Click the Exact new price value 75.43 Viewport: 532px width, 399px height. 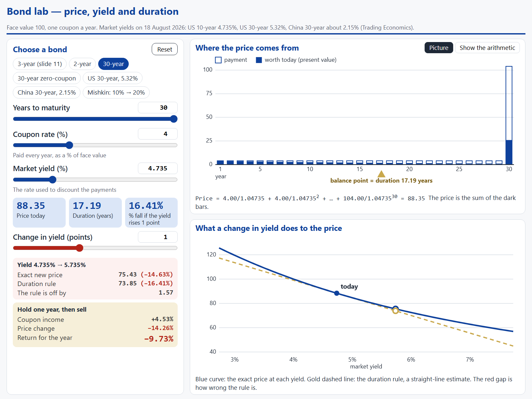[x=127, y=275]
